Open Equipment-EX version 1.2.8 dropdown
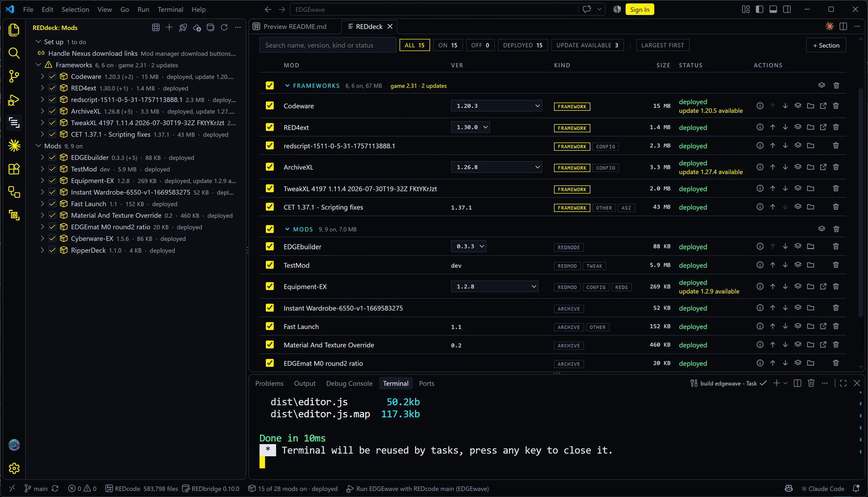 494,286
